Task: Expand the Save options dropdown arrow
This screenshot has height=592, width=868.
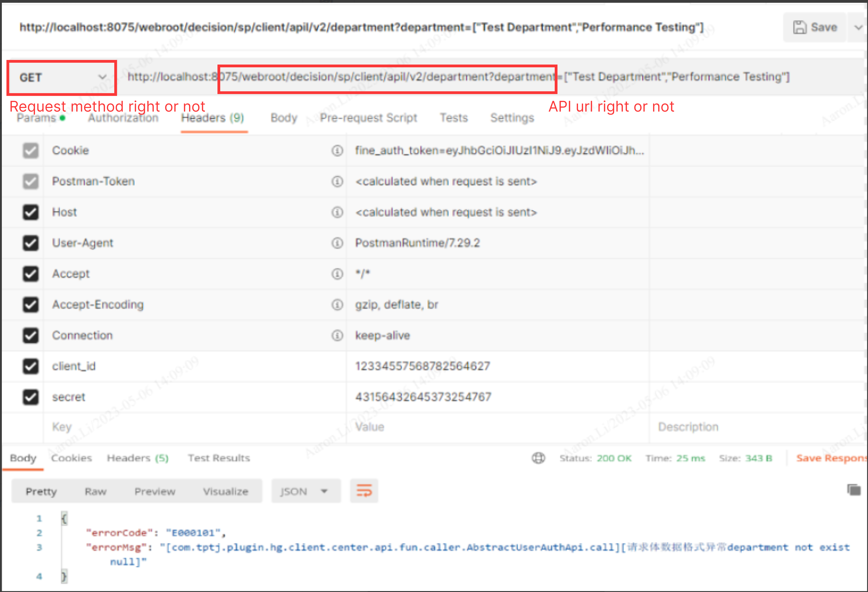Action: (858, 27)
